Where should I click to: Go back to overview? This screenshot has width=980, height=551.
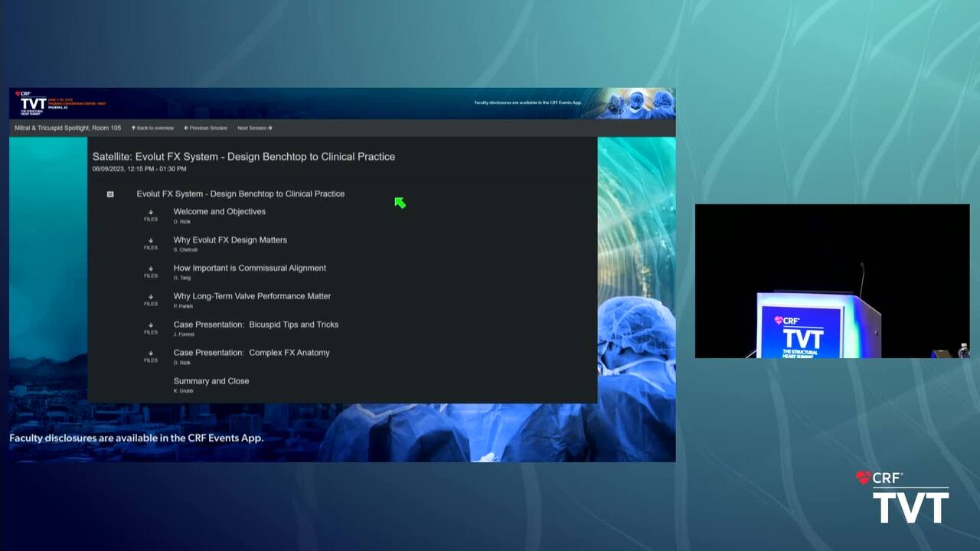(x=152, y=128)
